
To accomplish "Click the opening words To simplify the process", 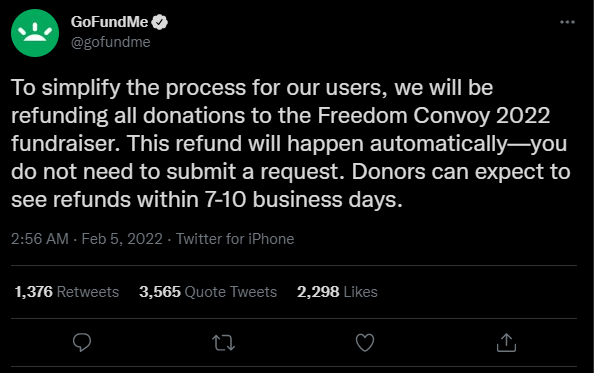I will pos(128,87).
